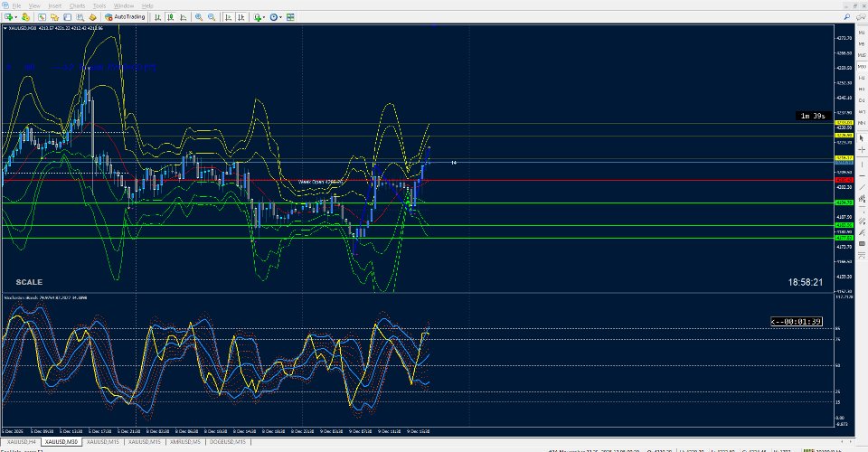Switch timeframe to M1
The image size is (868, 452).
[x=862, y=33]
